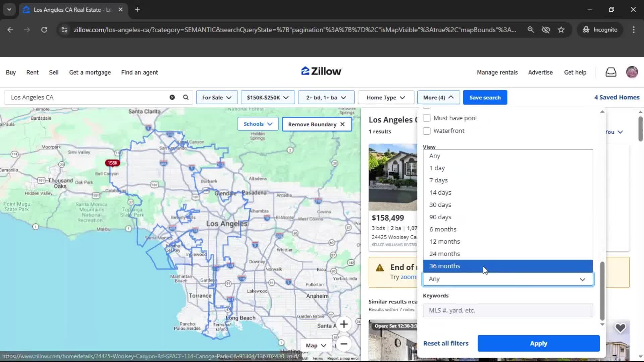Open the Zillow inbox icon

[x=611, y=72]
